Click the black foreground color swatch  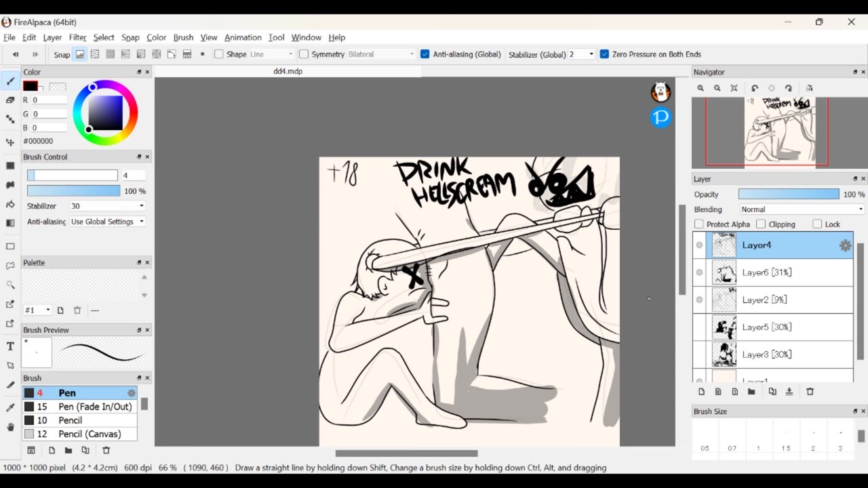[x=30, y=86]
